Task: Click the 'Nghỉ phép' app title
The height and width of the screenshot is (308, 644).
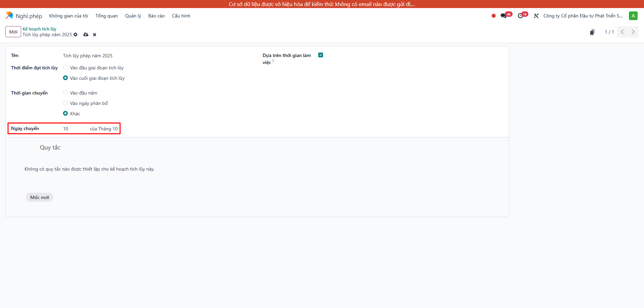Action: point(29,16)
